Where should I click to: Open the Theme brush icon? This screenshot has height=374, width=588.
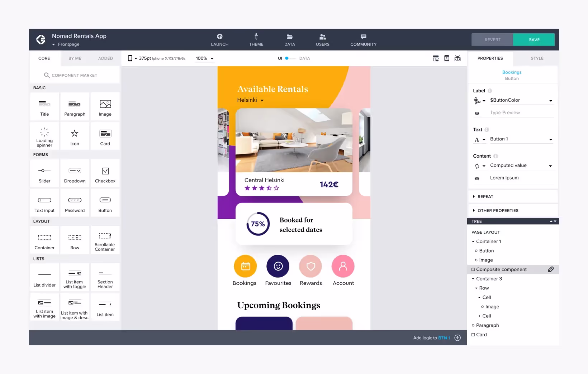tap(256, 37)
